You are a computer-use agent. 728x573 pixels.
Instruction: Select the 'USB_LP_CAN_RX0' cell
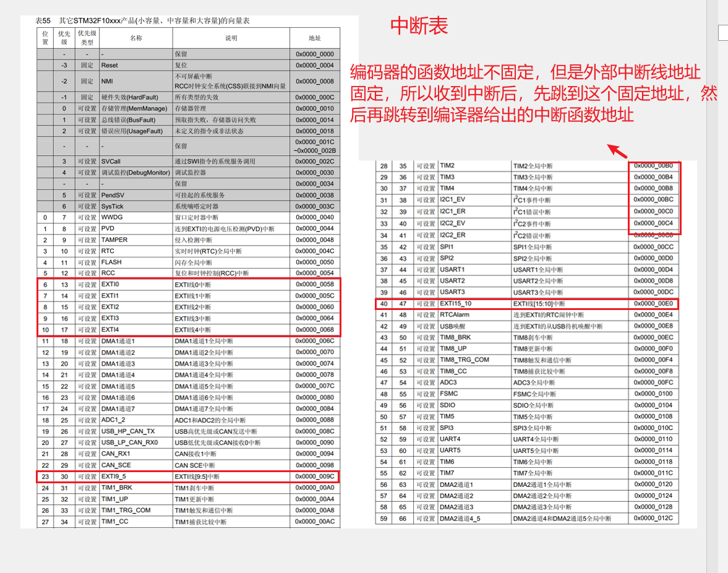[x=136, y=442]
